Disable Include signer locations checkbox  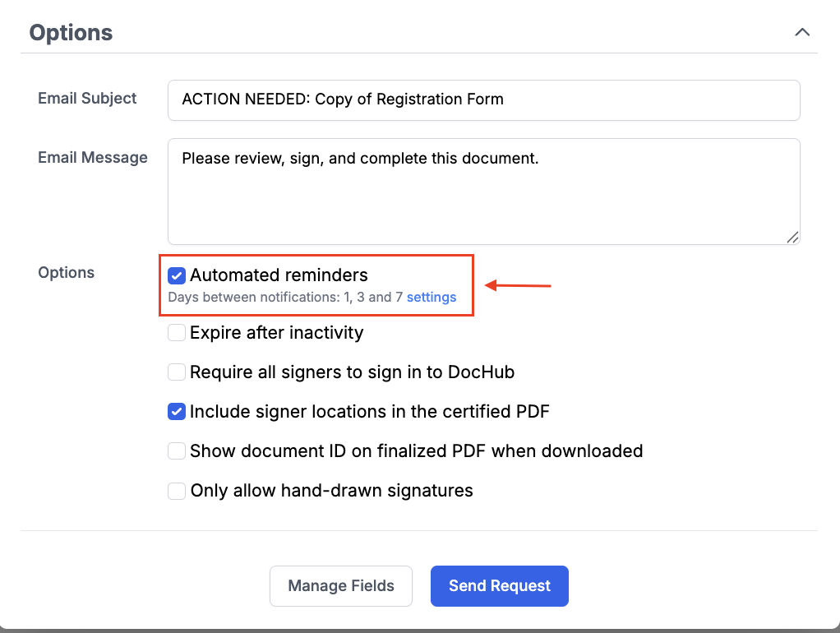pyautogui.click(x=177, y=412)
